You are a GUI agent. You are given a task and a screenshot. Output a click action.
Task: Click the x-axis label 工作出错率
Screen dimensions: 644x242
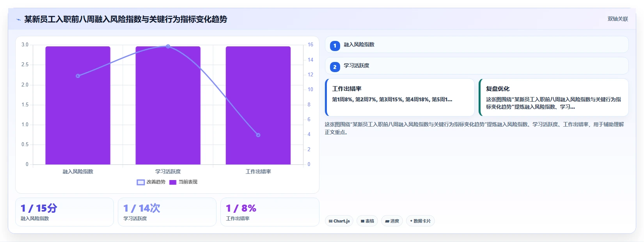pos(258,171)
